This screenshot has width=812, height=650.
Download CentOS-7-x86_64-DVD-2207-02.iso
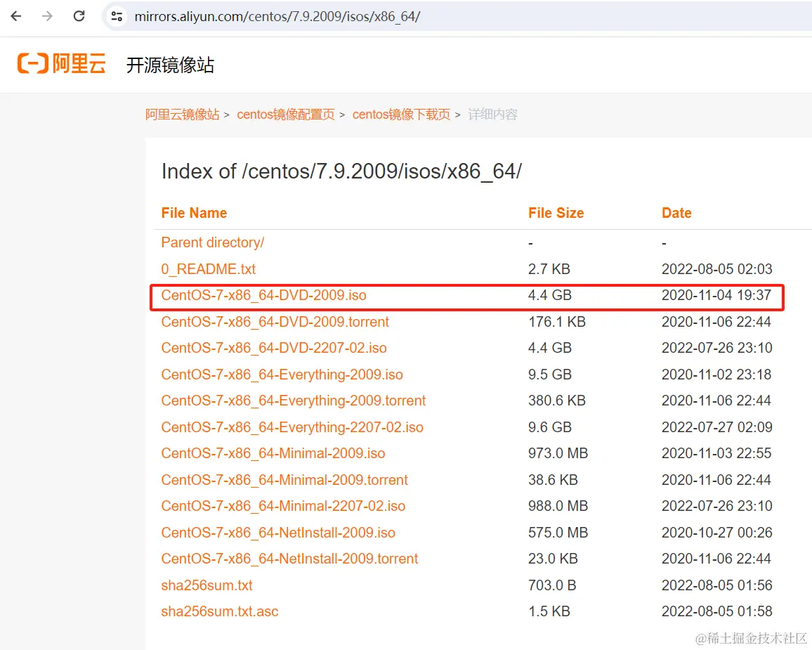tap(274, 348)
